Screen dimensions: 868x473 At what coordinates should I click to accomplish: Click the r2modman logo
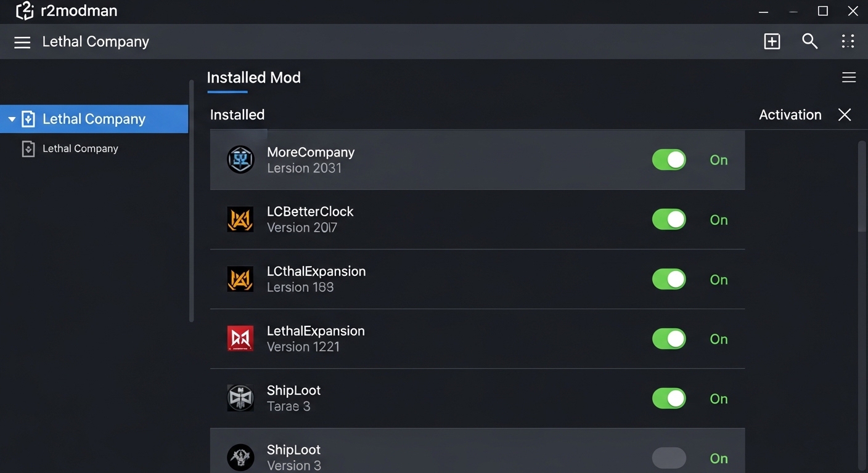pos(25,10)
